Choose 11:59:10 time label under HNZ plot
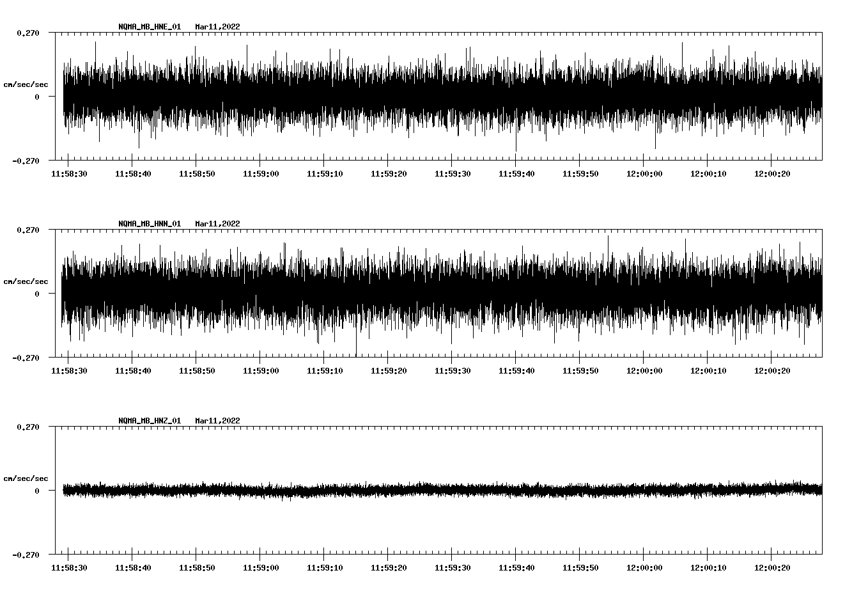The width and height of the screenshot is (868, 591). coord(325,568)
